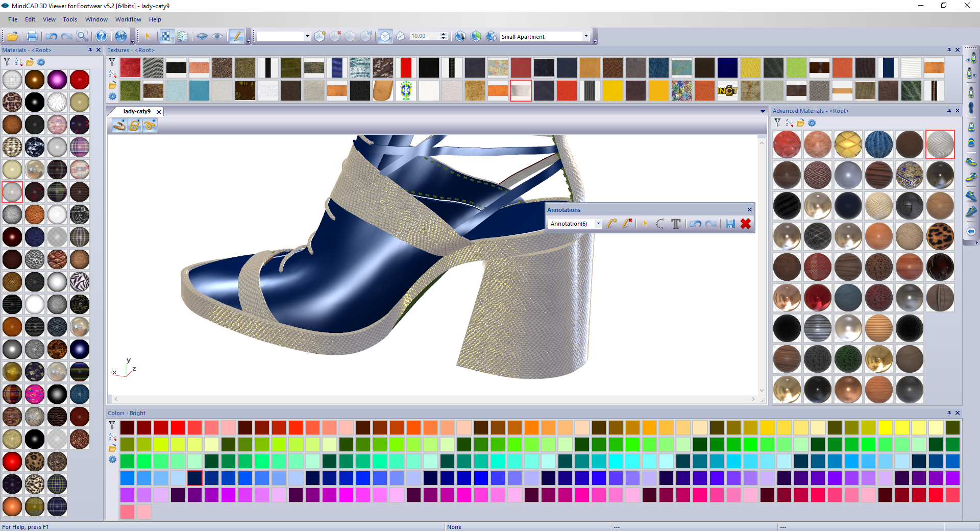Open the Small Apartment environment dropdown

[586, 36]
